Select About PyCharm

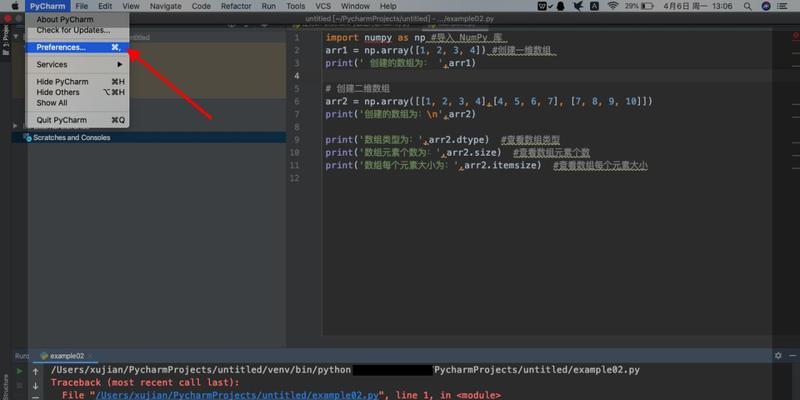pos(78,19)
